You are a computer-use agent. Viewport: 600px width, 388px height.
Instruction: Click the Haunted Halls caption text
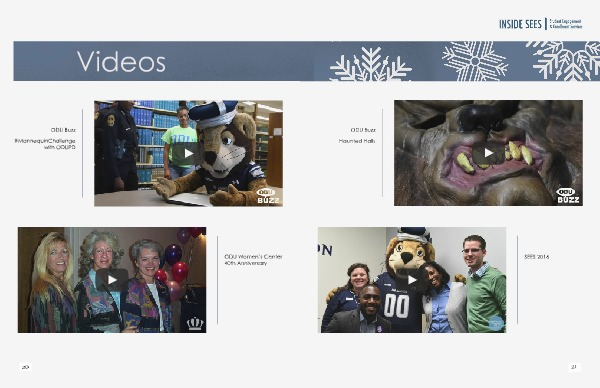[357, 141]
